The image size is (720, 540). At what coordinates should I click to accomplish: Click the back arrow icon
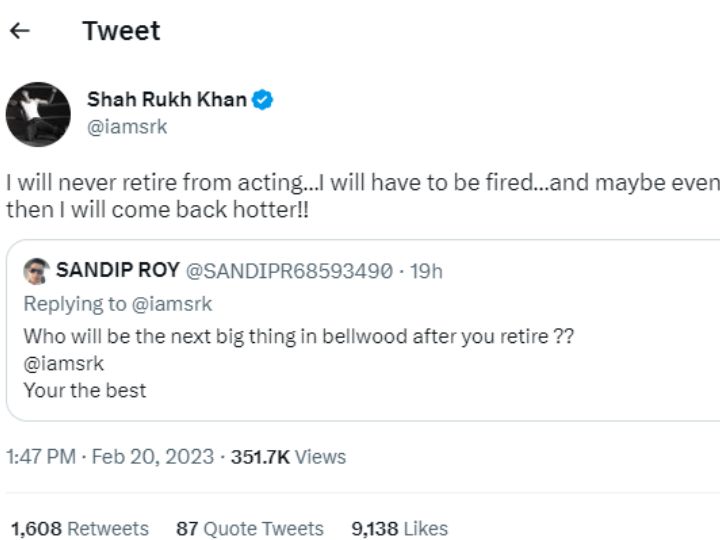tap(20, 31)
